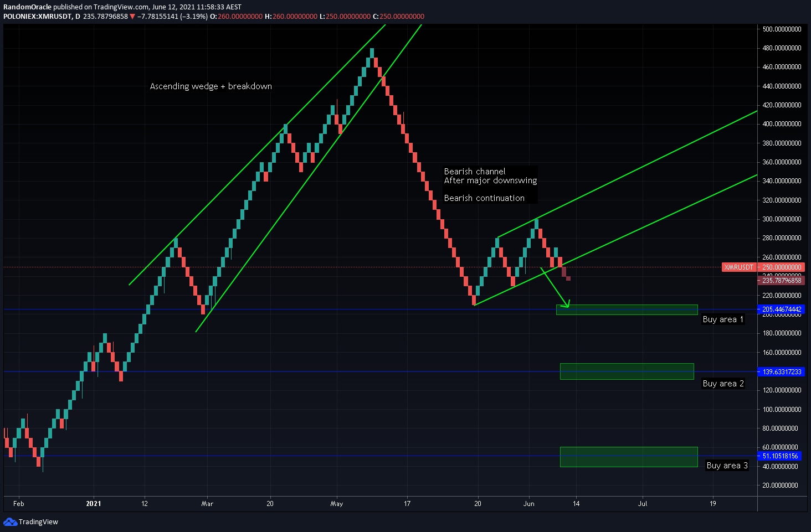Select the blue 205.44674442 price label

click(x=781, y=309)
